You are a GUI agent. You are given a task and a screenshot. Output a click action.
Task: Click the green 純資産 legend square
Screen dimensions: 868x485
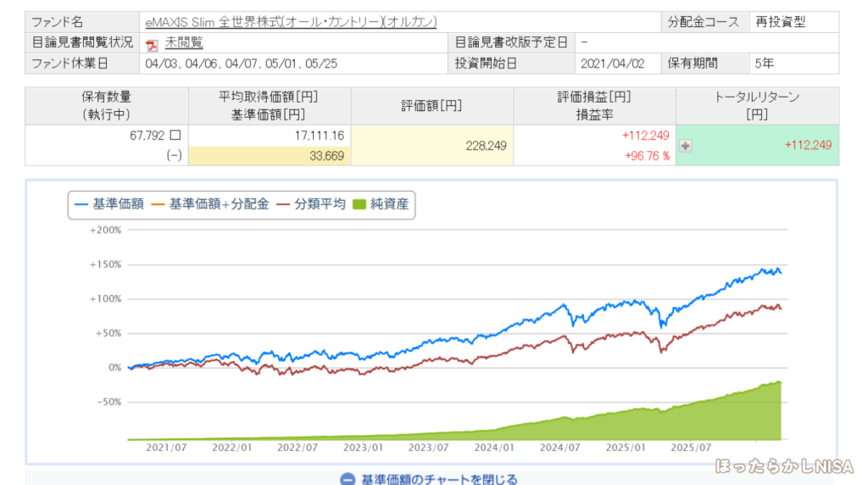pos(359,203)
